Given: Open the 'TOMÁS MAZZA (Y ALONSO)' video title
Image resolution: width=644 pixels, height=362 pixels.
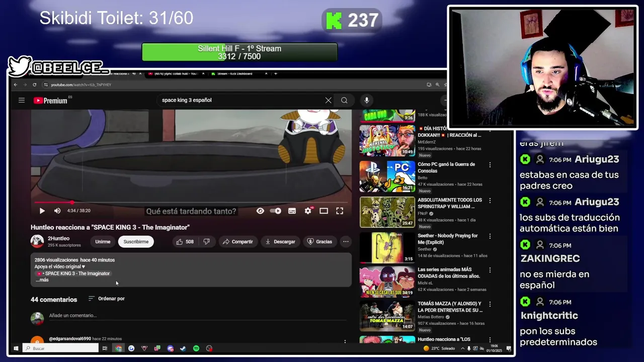Looking at the screenshot, I should pos(450,307).
